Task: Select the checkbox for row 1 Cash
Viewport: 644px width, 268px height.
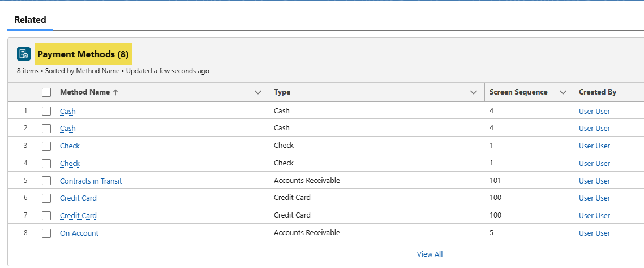Action: (x=46, y=111)
